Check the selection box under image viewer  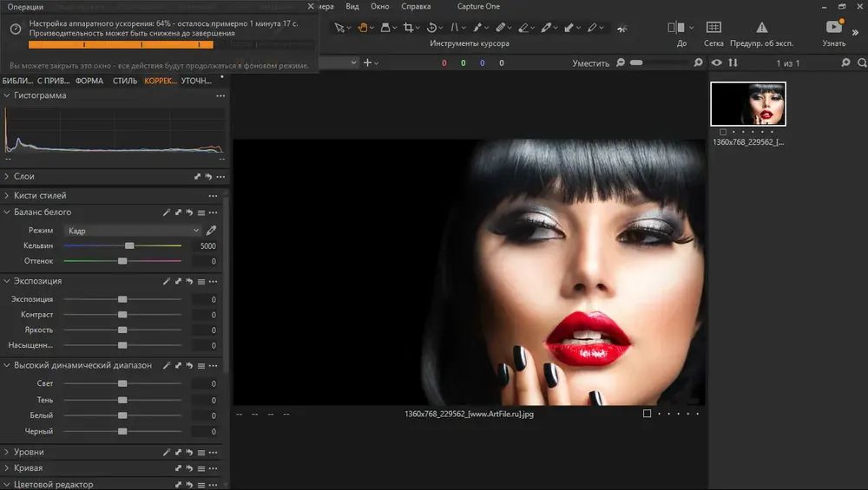(647, 413)
